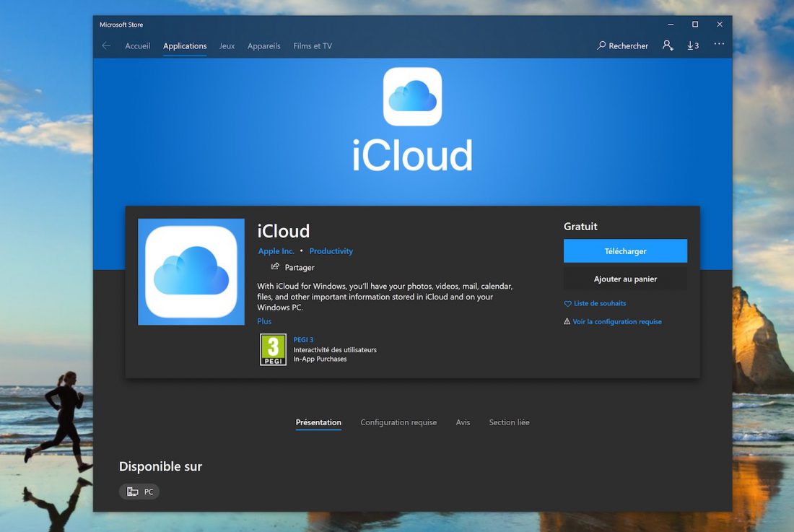Click Ajouter au panier
Viewport: 794px width, 532px height.
[625, 279]
